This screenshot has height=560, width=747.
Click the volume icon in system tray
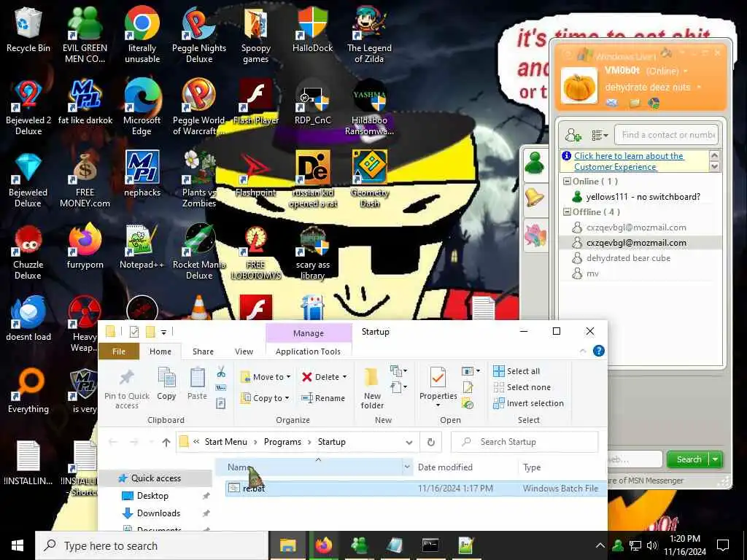651,545
